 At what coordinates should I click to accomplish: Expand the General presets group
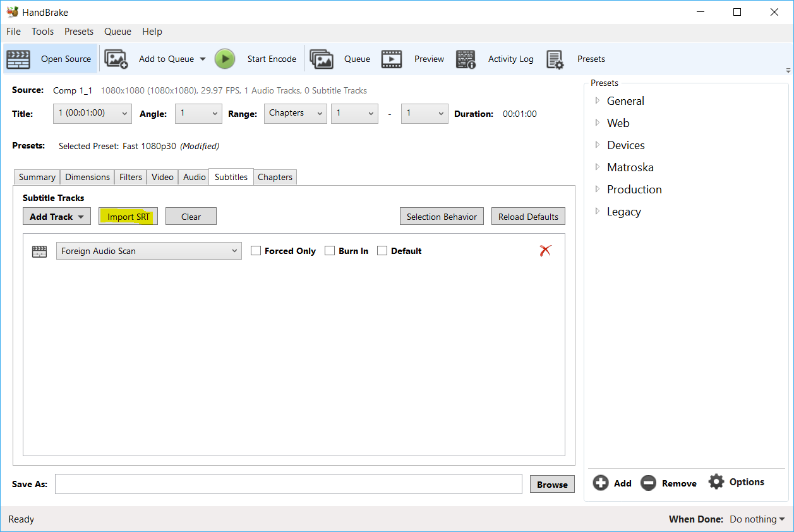[598, 101]
